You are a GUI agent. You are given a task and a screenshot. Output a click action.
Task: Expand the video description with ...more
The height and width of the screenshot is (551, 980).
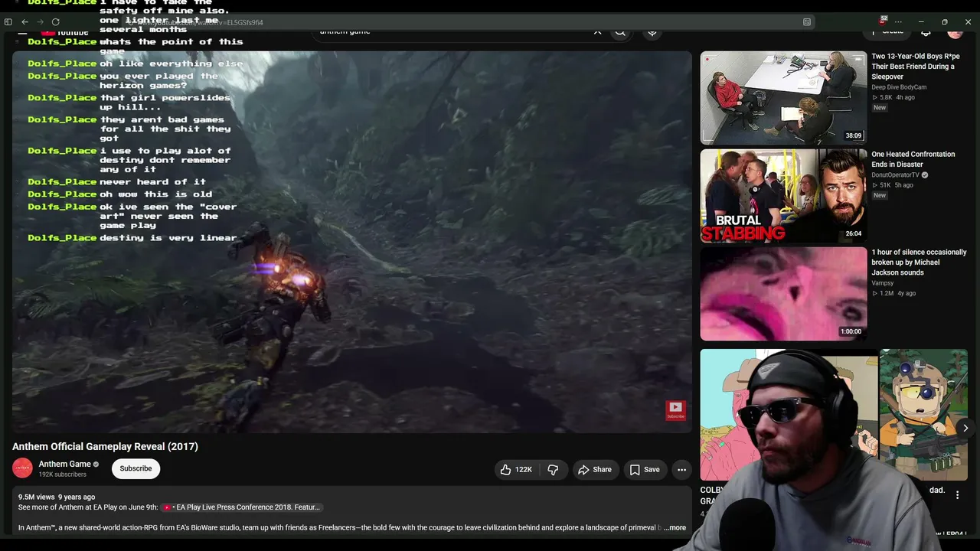675,527
